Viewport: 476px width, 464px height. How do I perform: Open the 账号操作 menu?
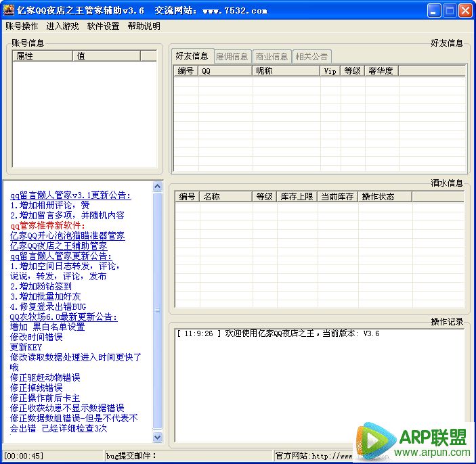pyautogui.click(x=22, y=26)
